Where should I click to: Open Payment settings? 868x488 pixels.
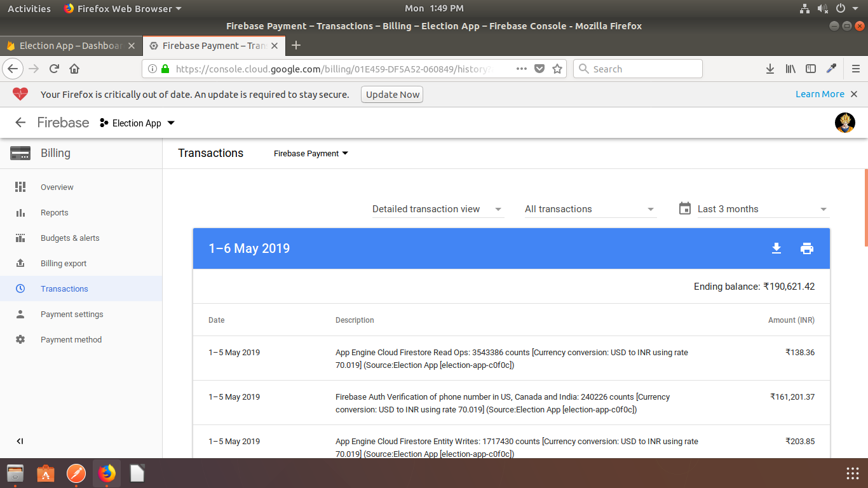click(x=72, y=315)
